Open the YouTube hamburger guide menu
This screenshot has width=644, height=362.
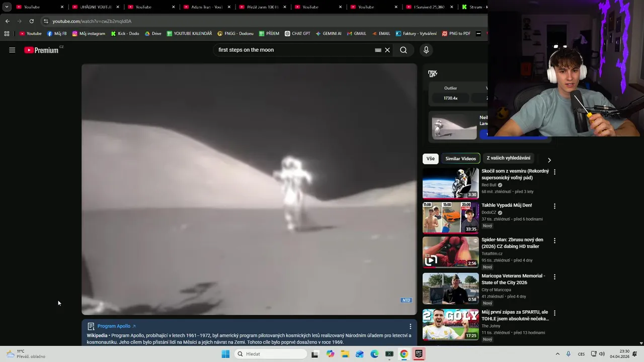12,50
